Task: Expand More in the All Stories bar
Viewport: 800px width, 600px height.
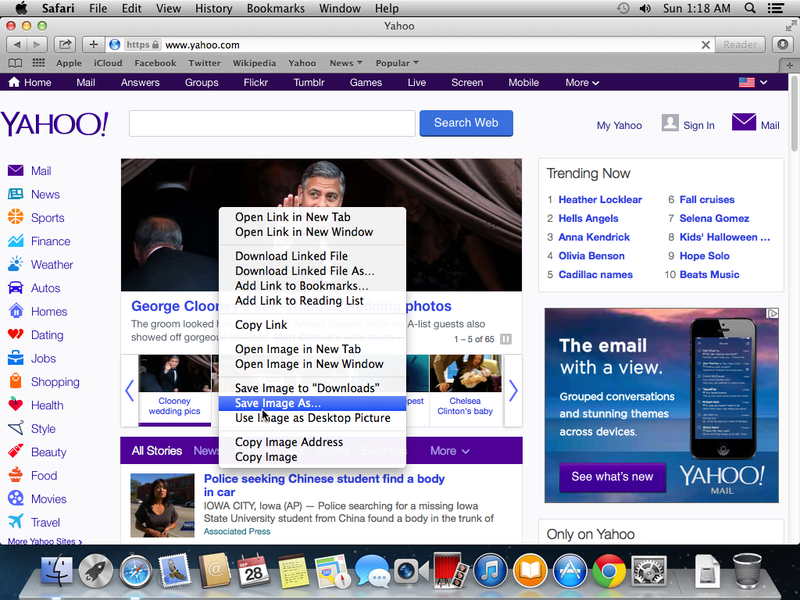Action: tap(449, 451)
